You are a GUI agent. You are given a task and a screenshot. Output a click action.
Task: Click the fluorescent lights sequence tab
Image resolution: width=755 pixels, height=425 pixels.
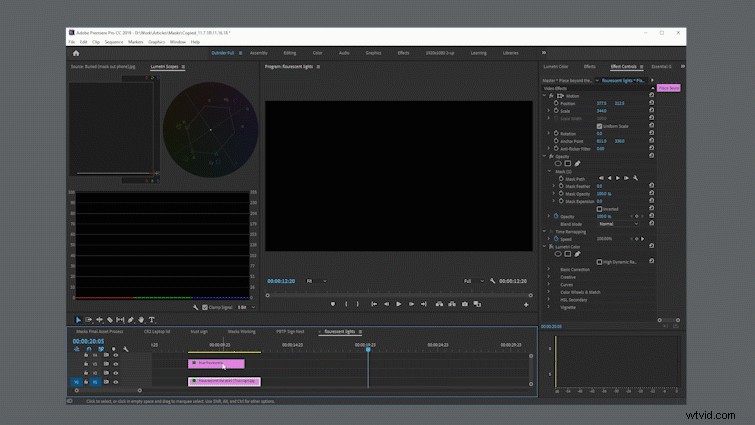tap(339, 332)
